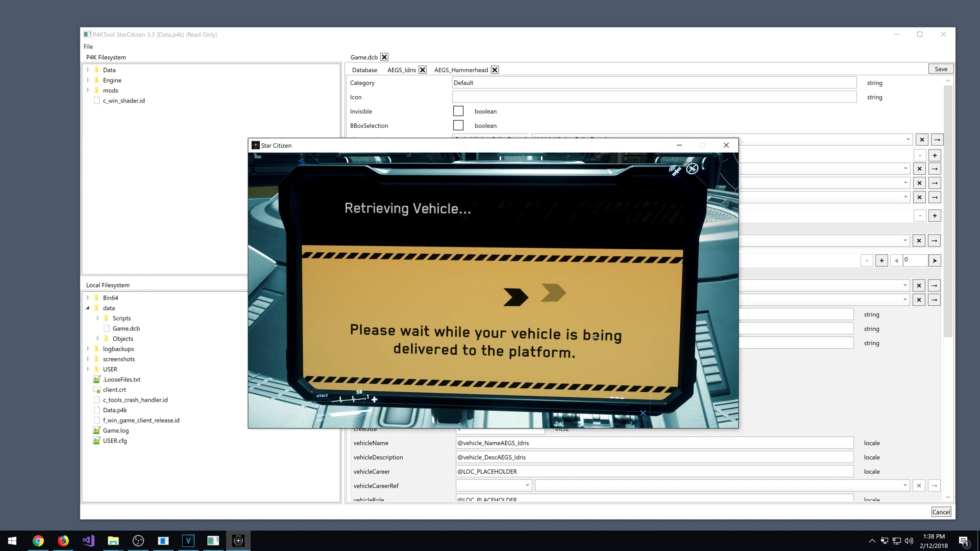Image resolution: width=980 pixels, height=551 pixels.
Task: Switch to the Database tab
Action: [365, 70]
